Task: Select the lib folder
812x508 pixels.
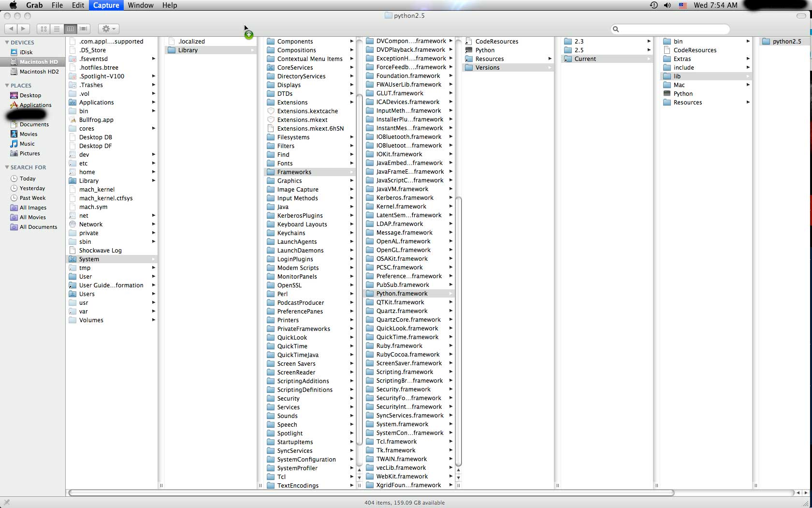Action: click(706, 76)
